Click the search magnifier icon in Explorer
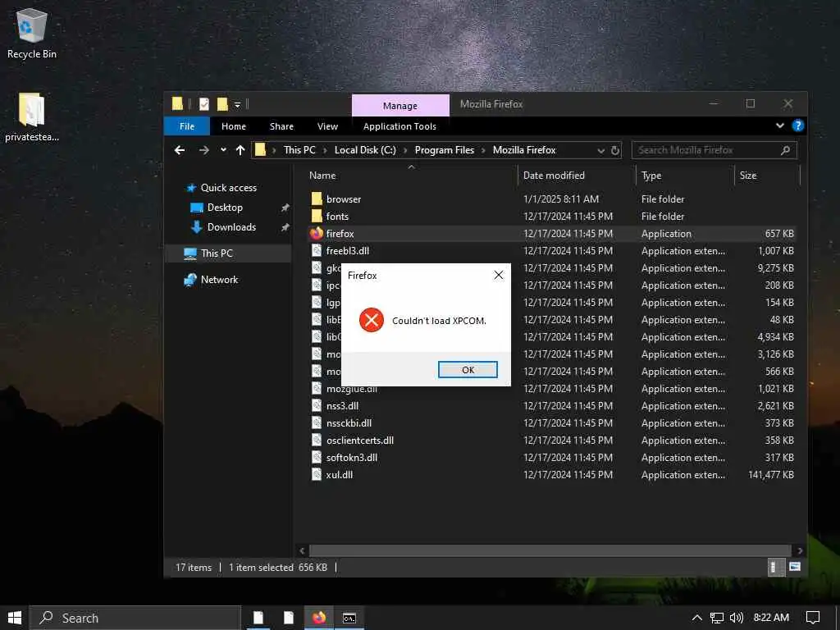Screen dimensions: 840x630 (x=785, y=151)
